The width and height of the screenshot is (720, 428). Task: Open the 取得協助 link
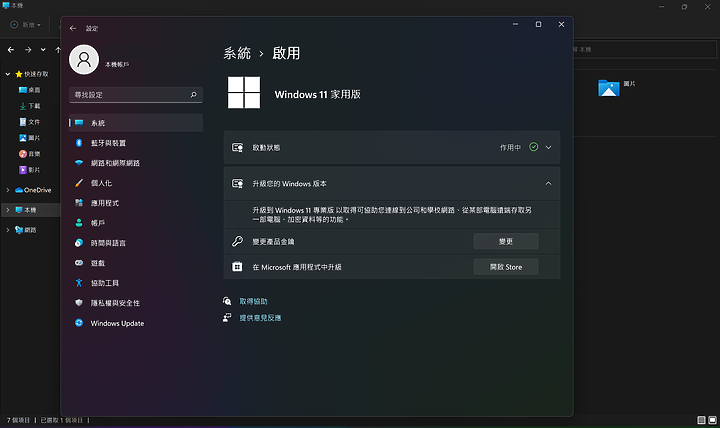pyautogui.click(x=253, y=301)
